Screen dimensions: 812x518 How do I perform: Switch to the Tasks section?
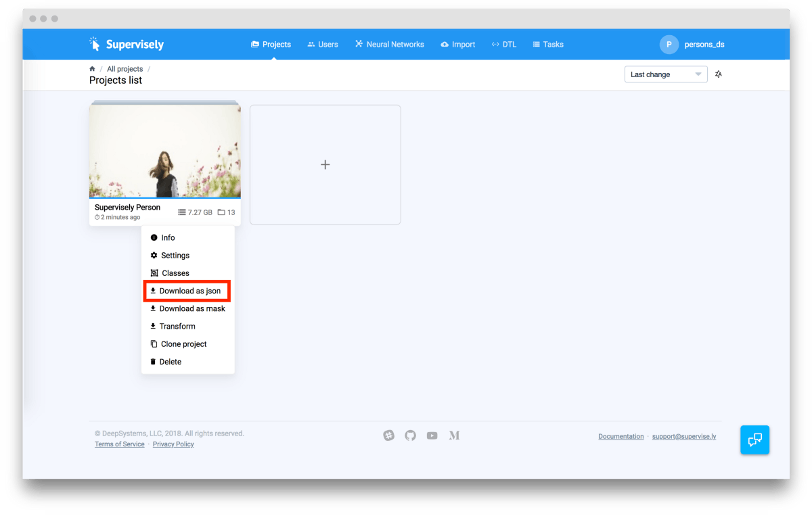point(548,44)
